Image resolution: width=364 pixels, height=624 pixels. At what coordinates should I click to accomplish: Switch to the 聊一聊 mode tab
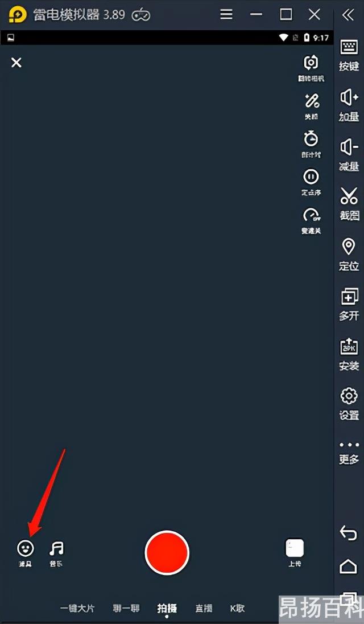(x=126, y=608)
